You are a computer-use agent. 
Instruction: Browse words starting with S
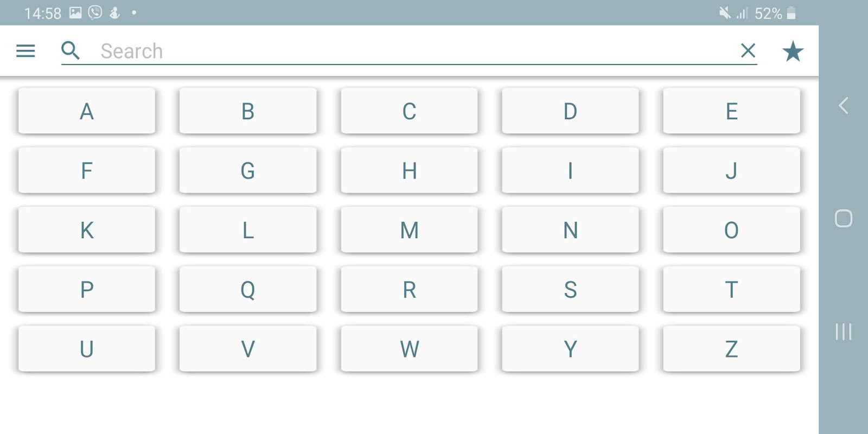tap(570, 289)
